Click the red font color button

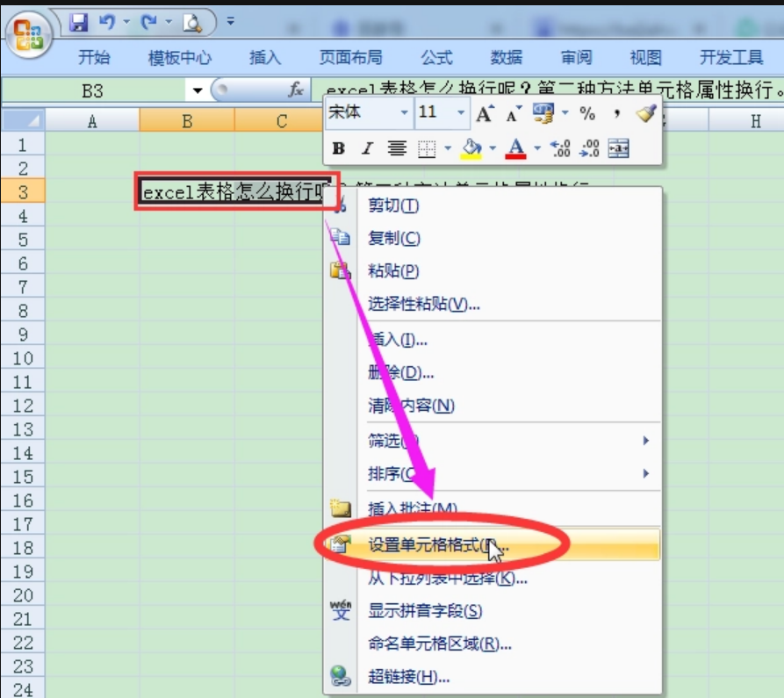point(515,148)
